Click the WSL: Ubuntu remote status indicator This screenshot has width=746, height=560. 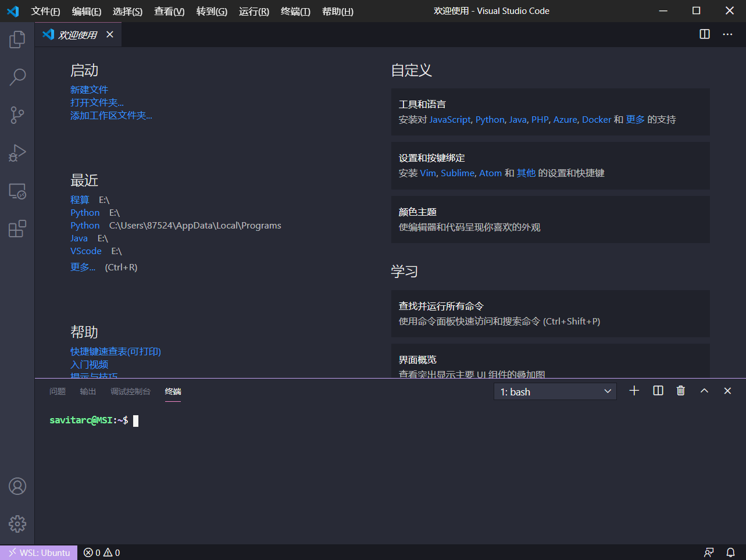tap(39, 552)
